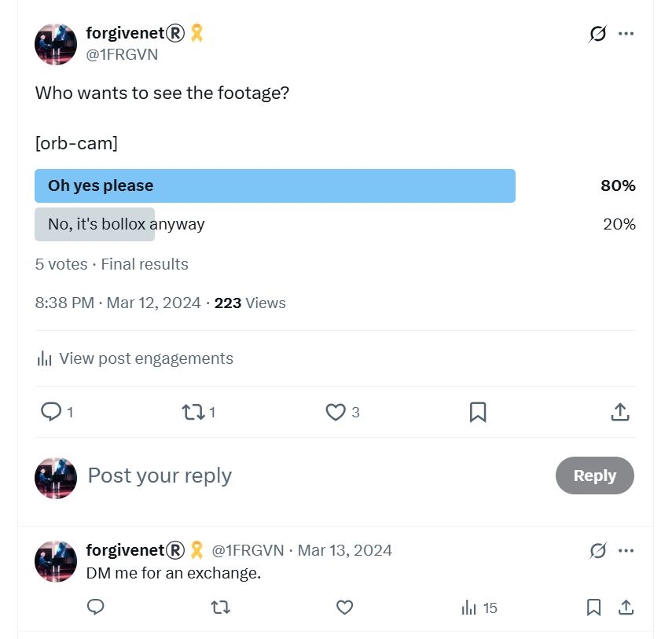The image size is (672, 639).
Task: Like the DM me for an exchange reply
Action: pyautogui.click(x=344, y=608)
